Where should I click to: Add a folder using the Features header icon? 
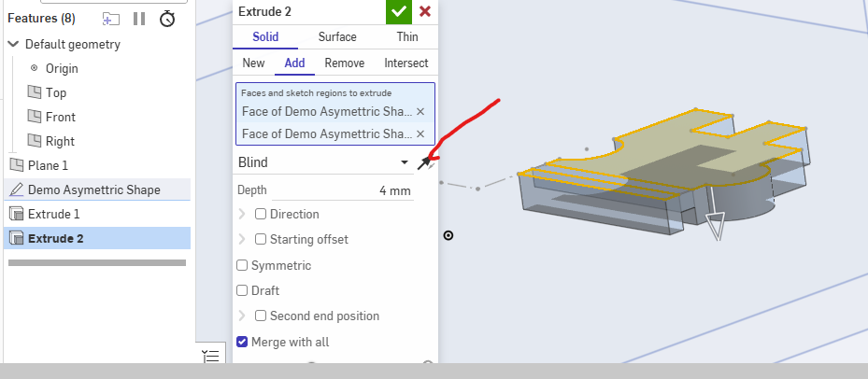pos(110,19)
